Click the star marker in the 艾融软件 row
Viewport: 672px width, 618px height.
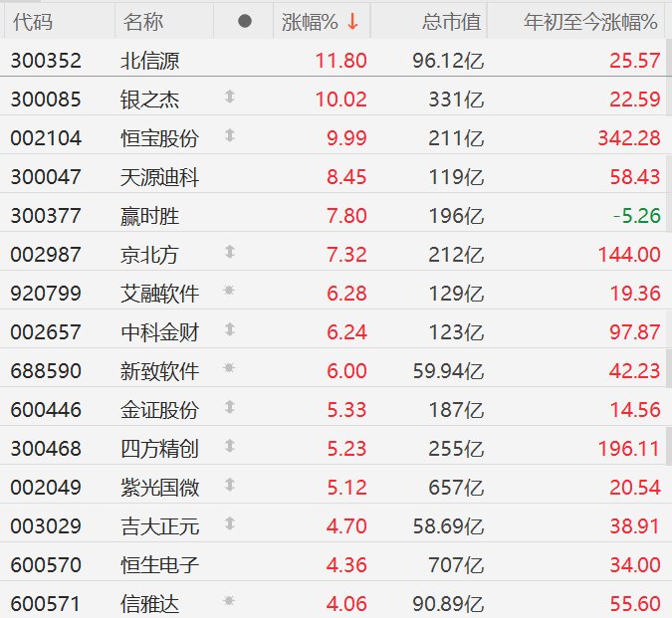(229, 291)
